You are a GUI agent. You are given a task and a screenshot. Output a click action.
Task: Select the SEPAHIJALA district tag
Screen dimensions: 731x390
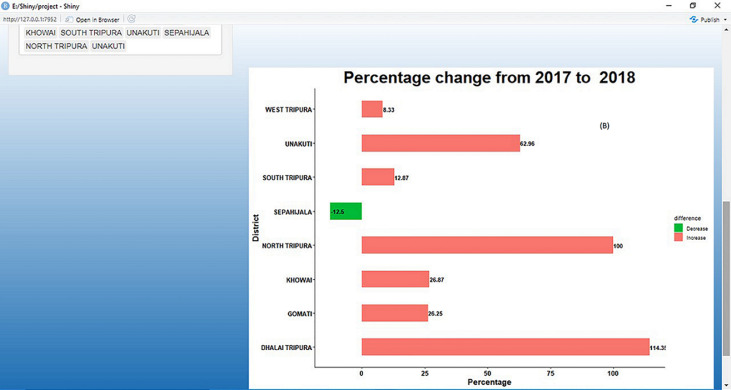pyautogui.click(x=186, y=33)
